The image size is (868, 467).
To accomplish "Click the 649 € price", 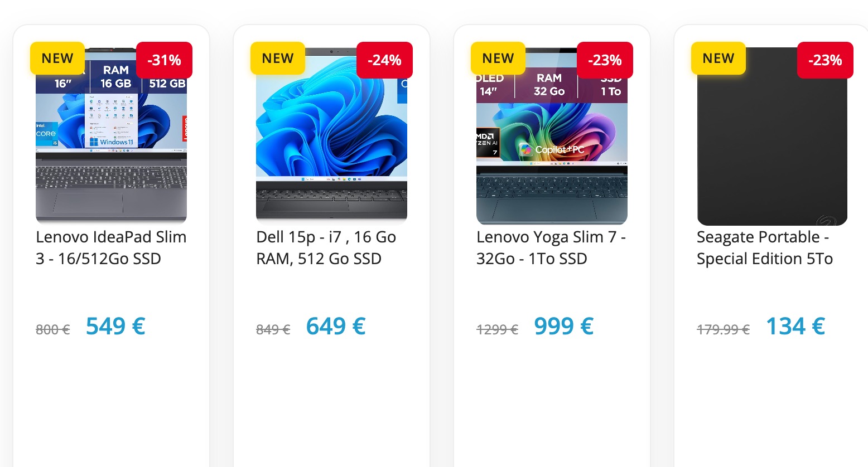I will (x=336, y=326).
